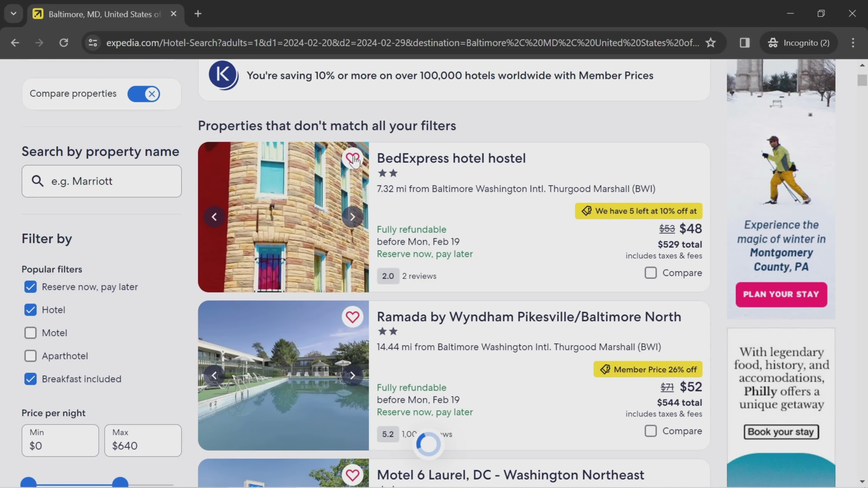Click the Max price per night field

click(143, 441)
